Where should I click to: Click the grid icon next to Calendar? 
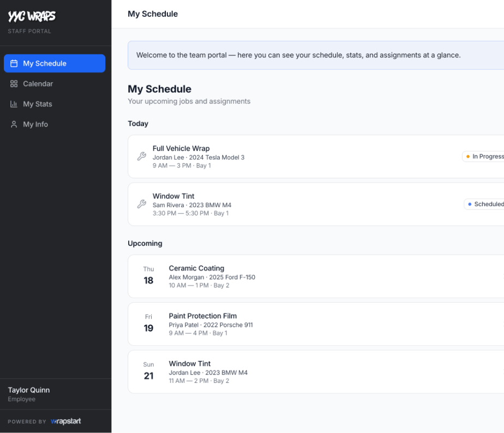(x=14, y=83)
